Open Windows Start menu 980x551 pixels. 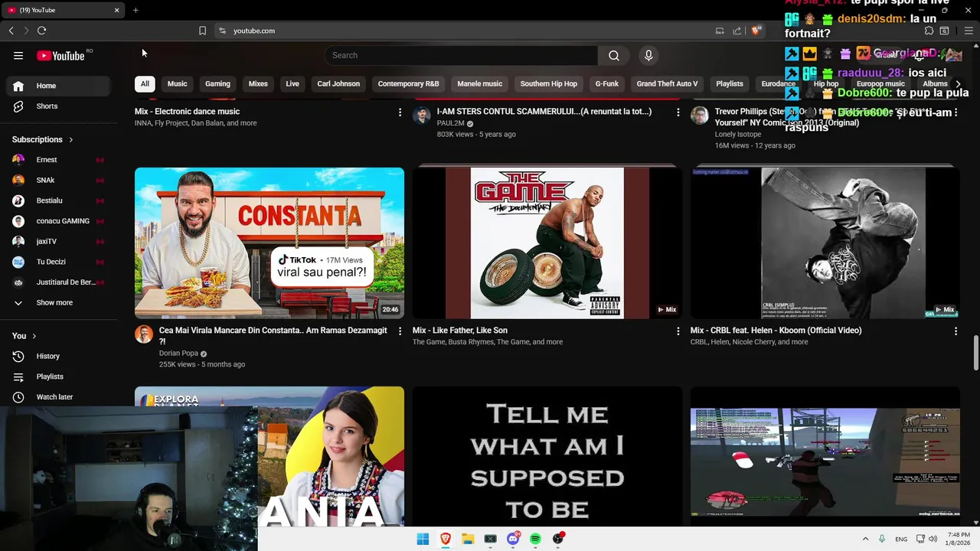(423, 539)
